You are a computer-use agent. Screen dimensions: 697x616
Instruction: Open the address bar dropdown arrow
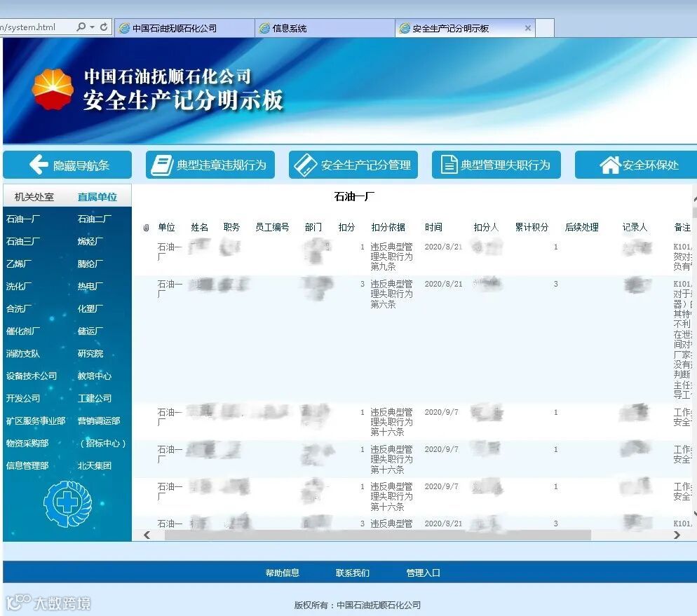point(92,27)
